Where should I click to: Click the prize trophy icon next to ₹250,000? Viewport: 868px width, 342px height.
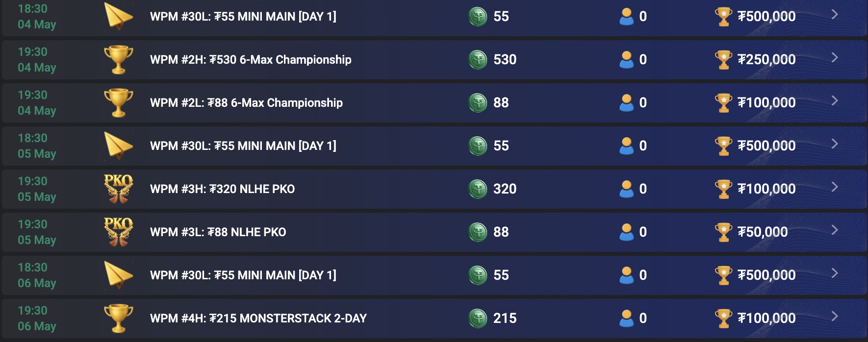pos(723,59)
